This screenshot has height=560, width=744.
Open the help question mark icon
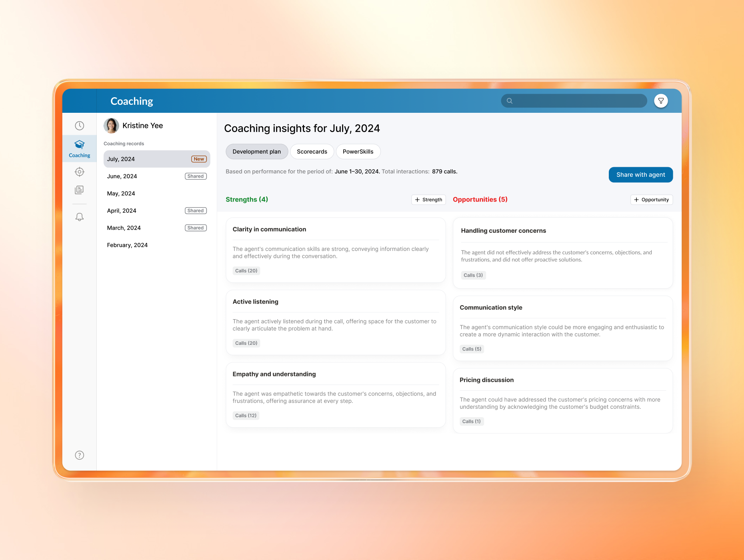coord(80,455)
